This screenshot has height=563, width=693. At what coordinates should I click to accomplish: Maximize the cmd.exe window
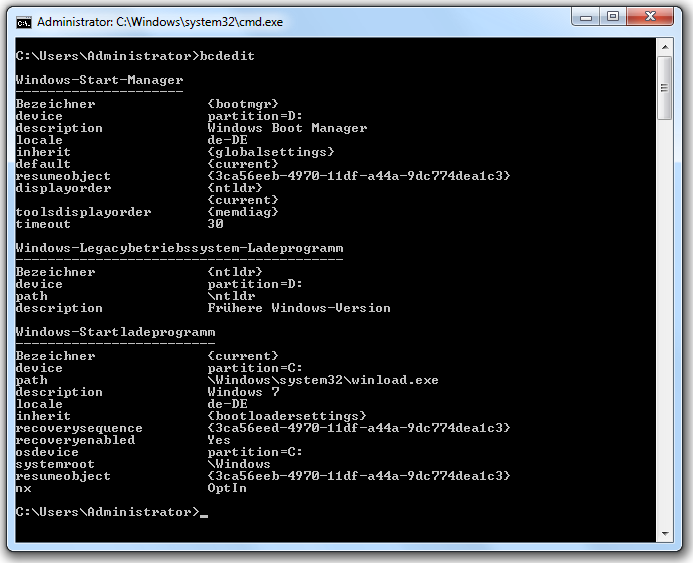coord(613,17)
